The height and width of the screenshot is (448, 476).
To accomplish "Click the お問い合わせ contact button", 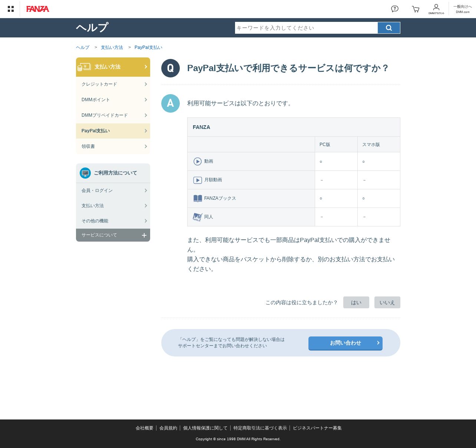I will pyautogui.click(x=346, y=343).
